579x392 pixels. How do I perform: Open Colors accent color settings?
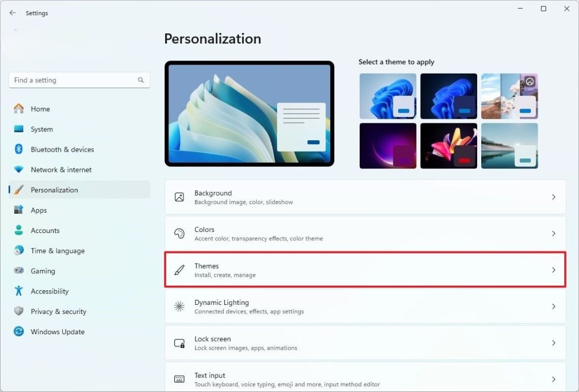point(365,234)
